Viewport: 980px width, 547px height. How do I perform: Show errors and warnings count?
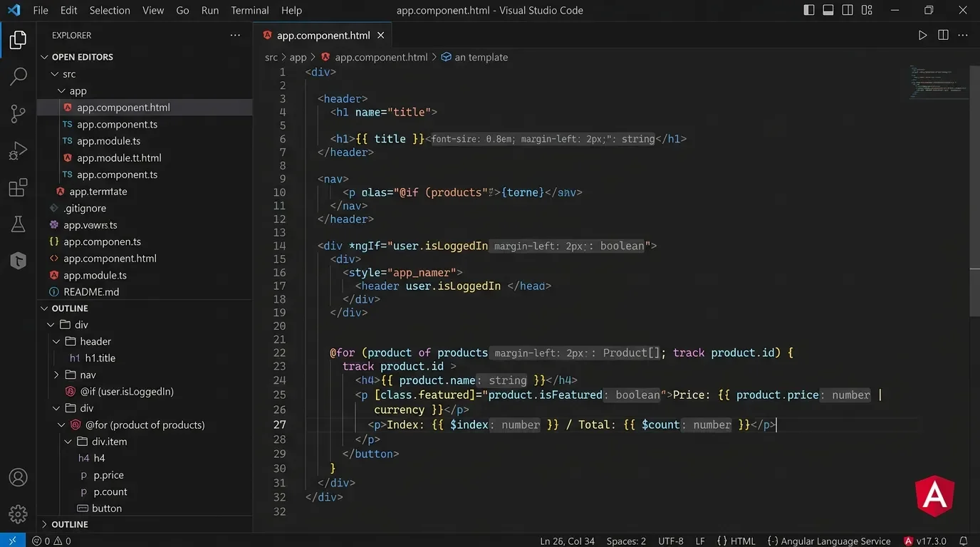52,541
